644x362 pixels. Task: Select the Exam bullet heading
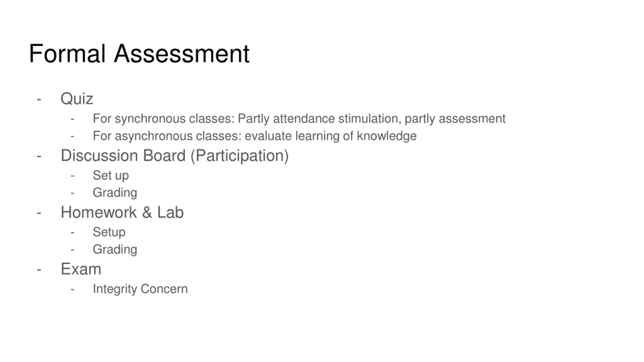[81, 269]
